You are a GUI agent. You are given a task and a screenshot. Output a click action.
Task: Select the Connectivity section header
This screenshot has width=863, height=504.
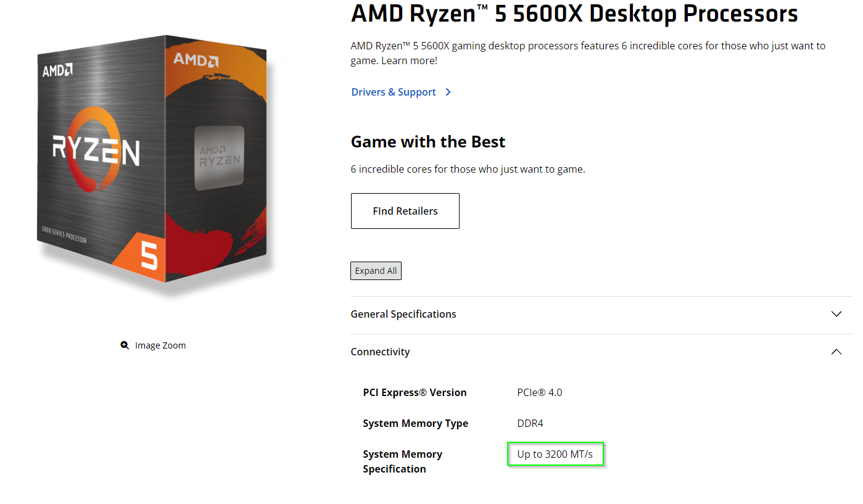pos(380,352)
